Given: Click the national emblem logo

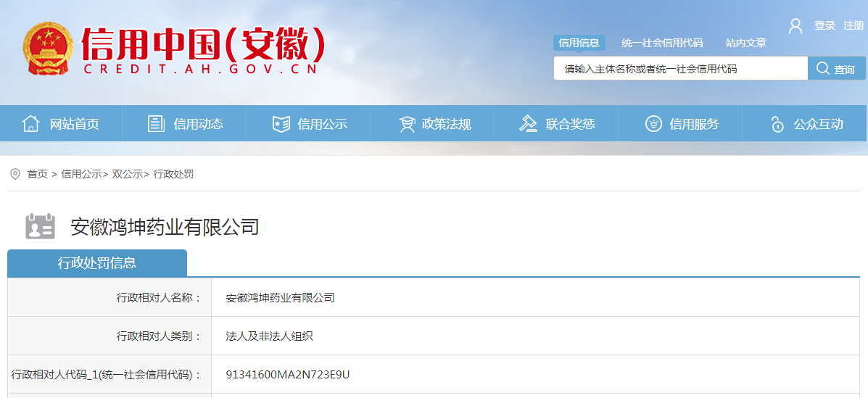Looking at the screenshot, I should [48, 48].
